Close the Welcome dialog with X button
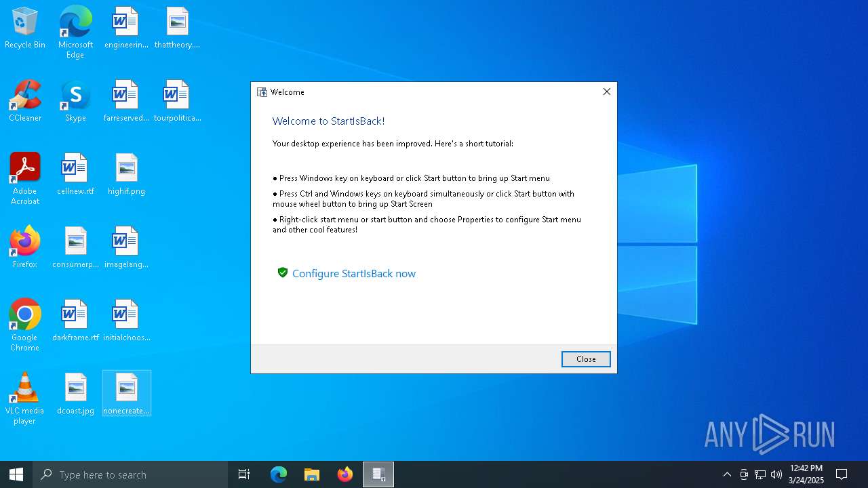868x488 pixels. coord(607,91)
